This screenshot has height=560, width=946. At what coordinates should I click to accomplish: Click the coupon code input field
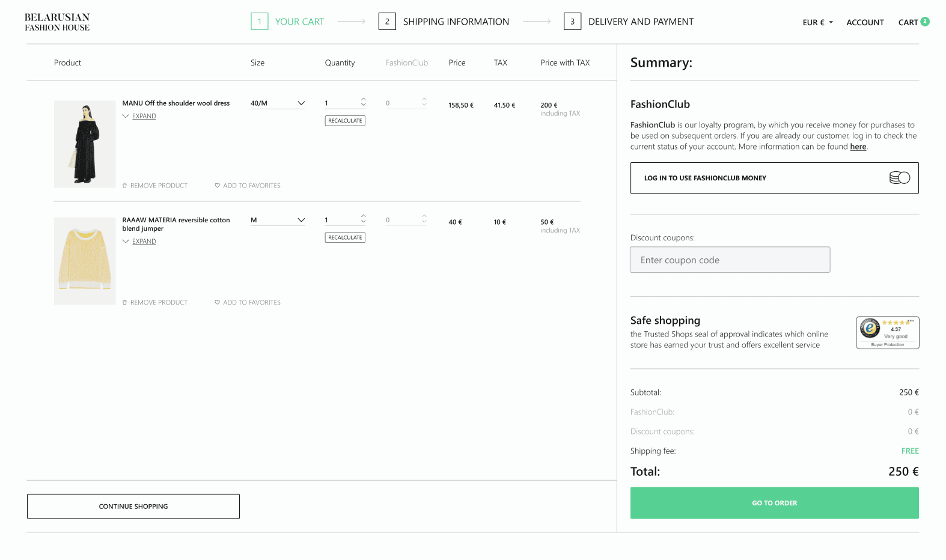pyautogui.click(x=730, y=260)
